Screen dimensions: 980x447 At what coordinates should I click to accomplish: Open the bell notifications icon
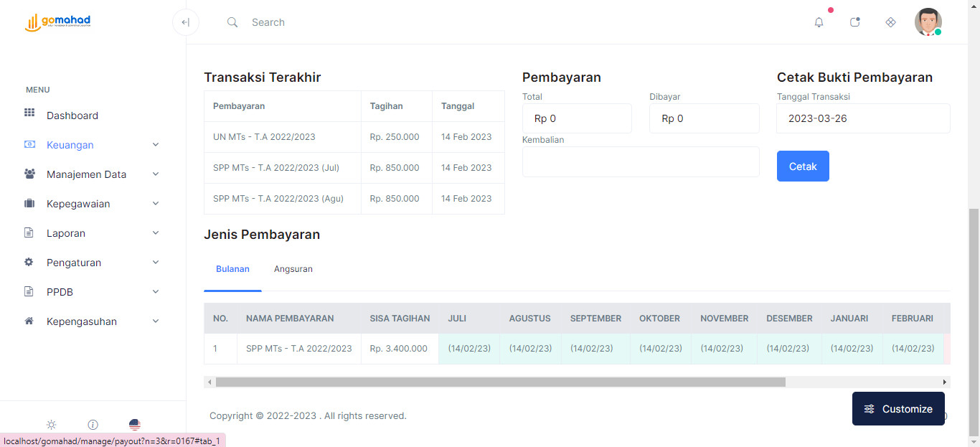[819, 22]
